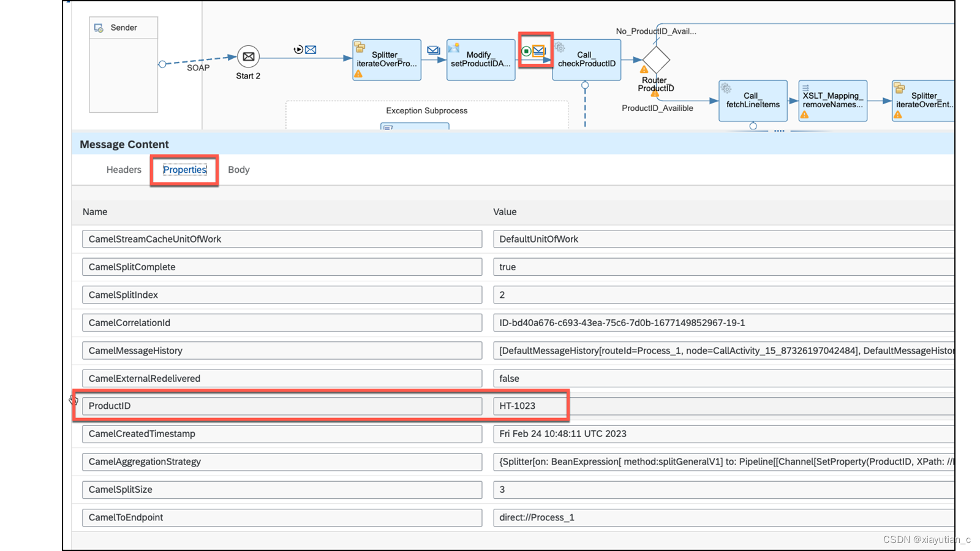Select the Splitter_iterateOverEnt step
The width and height of the screenshot is (980, 551).
click(923, 101)
